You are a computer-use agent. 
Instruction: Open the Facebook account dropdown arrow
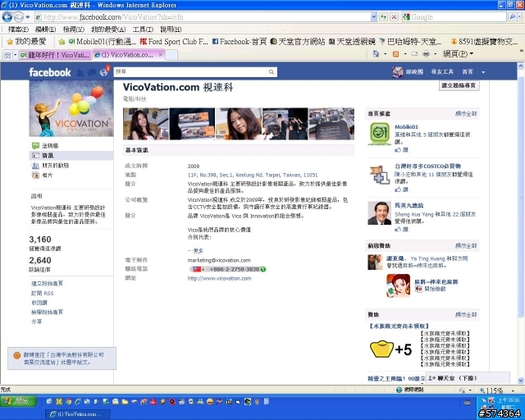(x=483, y=72)
